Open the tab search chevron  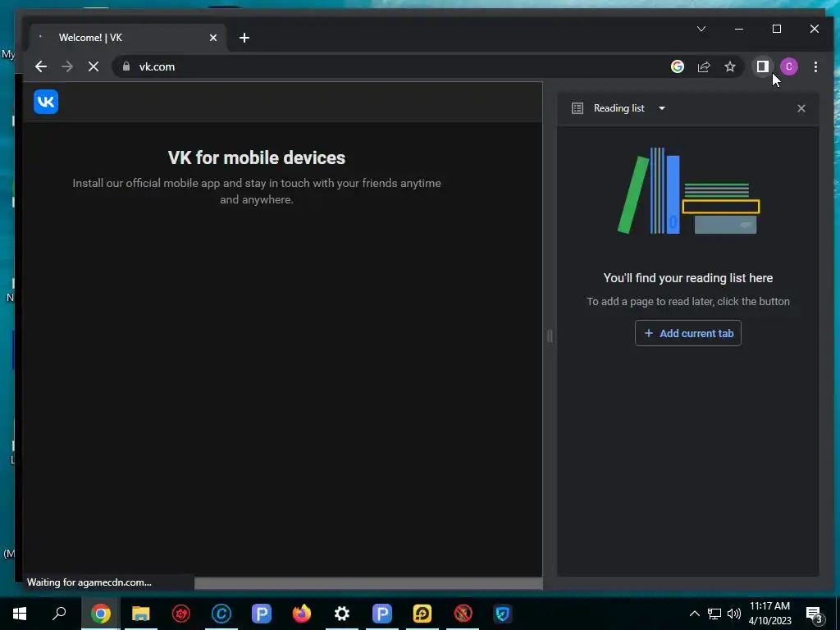(701, 29)
